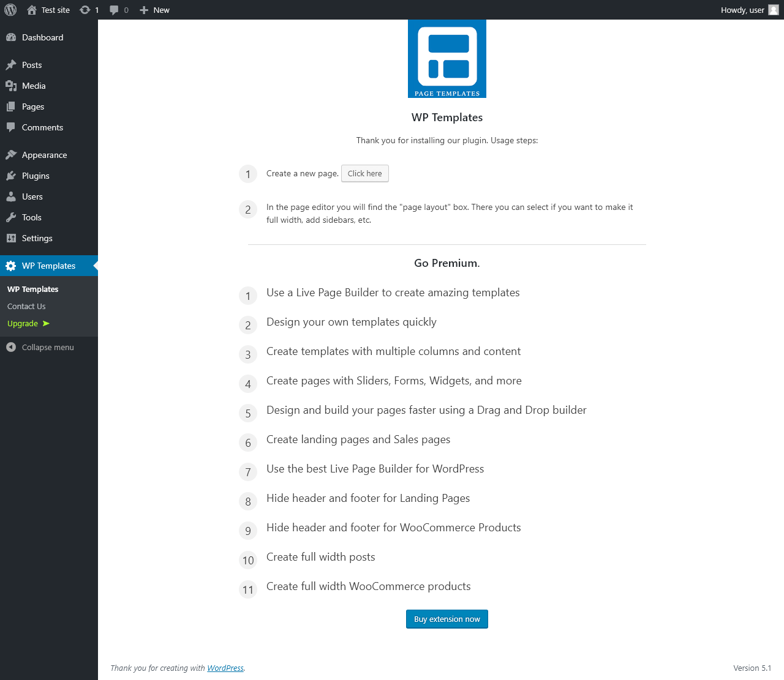Open the Appearance menu

(x=49, y=155)
